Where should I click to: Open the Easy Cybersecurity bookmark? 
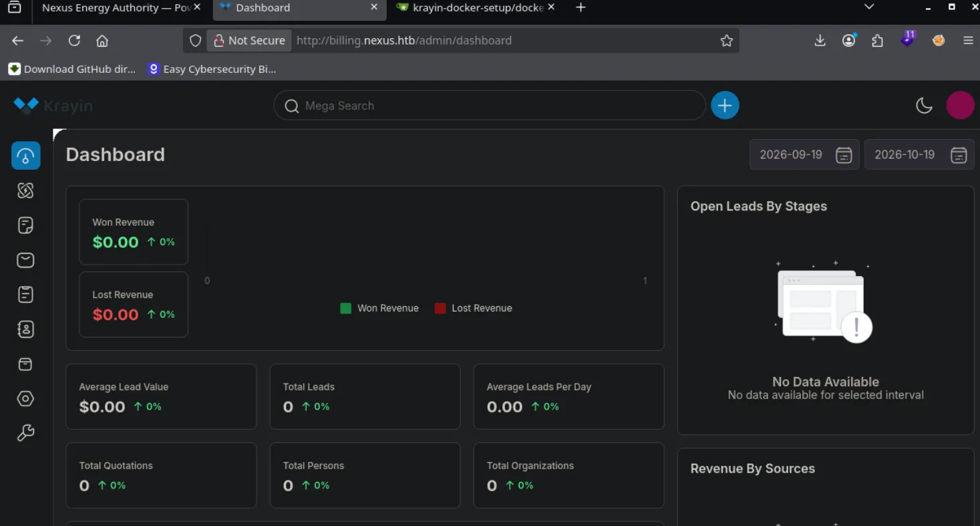[212, 69]
